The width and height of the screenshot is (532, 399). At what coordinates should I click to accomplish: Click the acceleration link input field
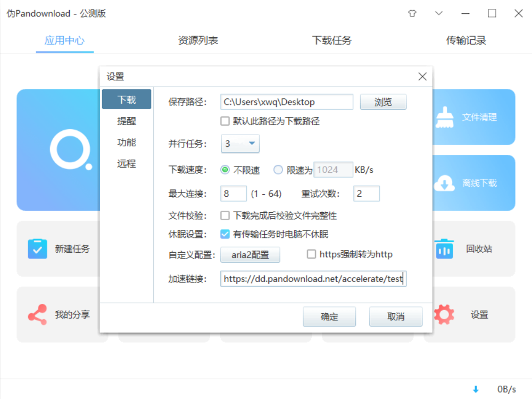click(x=313, y=279)
